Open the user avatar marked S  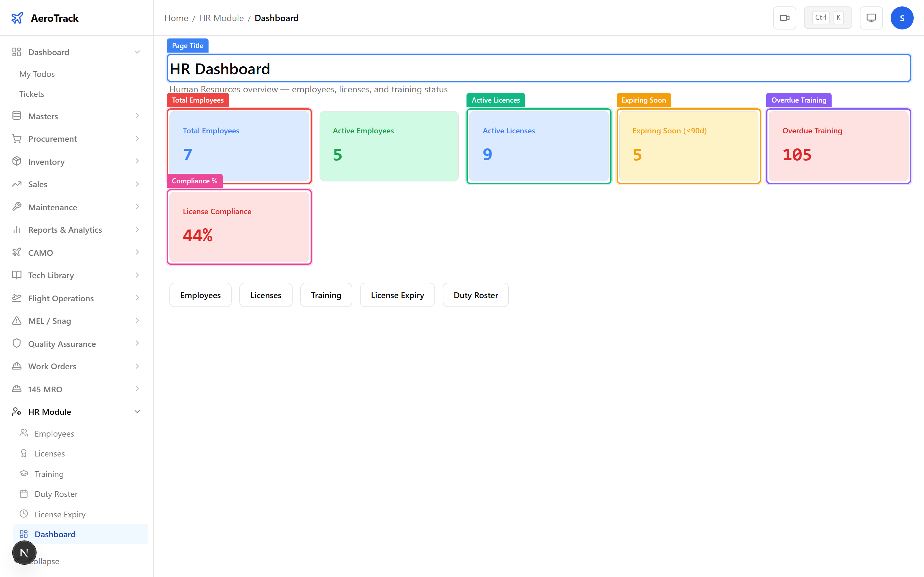pyautogui.click(x=902, y=18)
